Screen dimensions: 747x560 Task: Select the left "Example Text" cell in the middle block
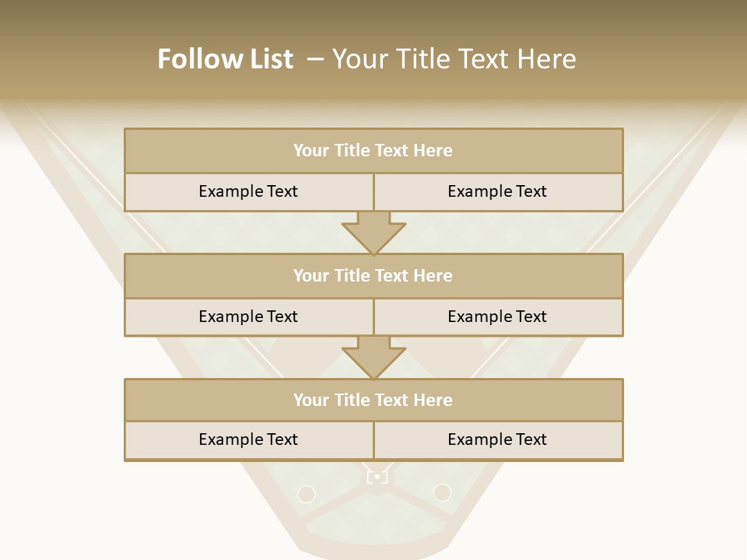(248, 317)
